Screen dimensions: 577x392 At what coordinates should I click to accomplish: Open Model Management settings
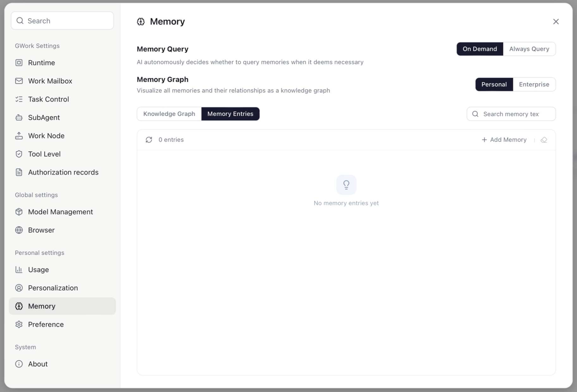tap(62, 212)
